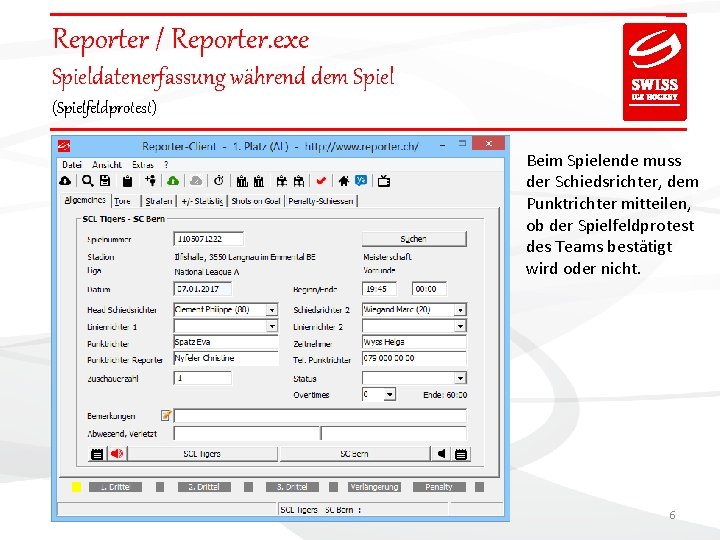Open the Status dropdown
720x540 pixels.
pos(460,378)
